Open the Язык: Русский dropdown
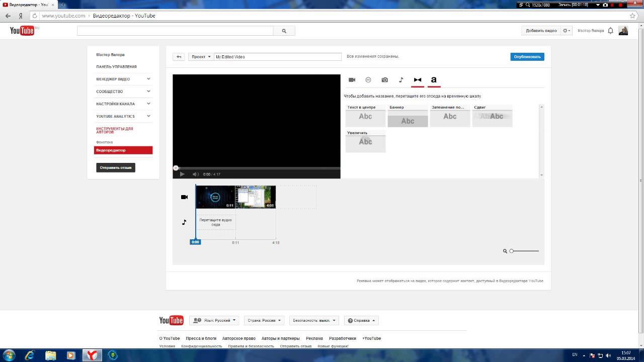The image size is (644, 362). click(214, 320)
